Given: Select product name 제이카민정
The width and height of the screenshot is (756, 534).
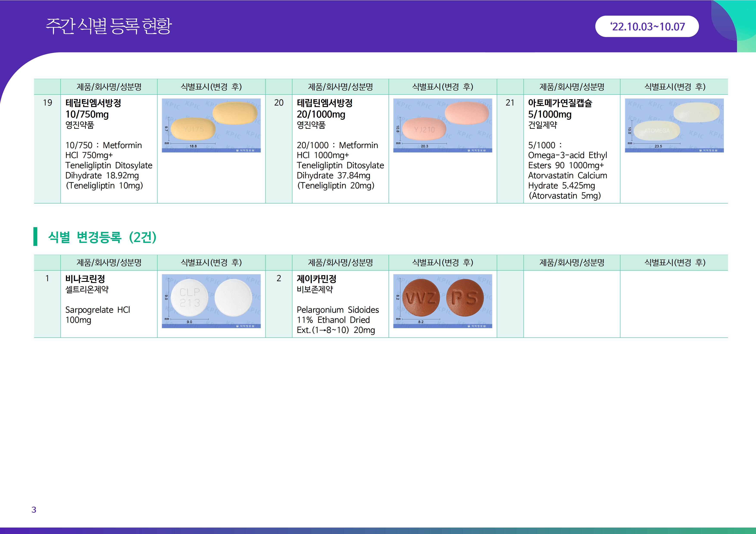Looking at the screenshot, I should [316, 279].
